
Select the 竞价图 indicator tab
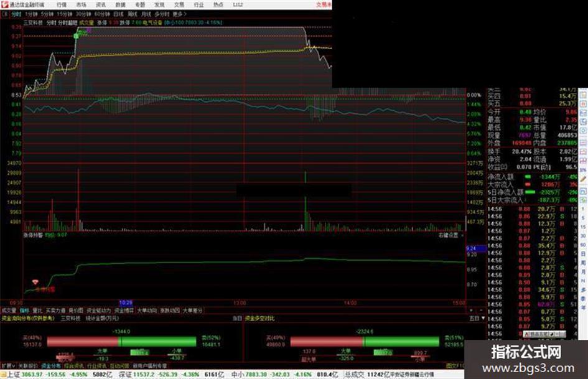pos(76,311)
